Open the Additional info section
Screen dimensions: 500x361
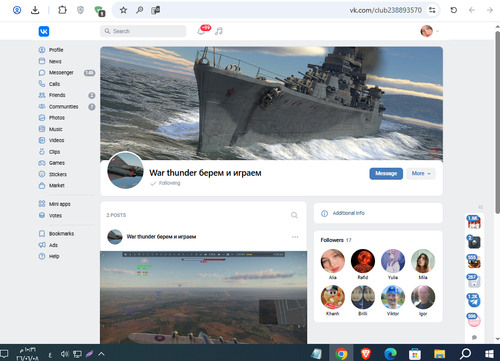(378, 213)
